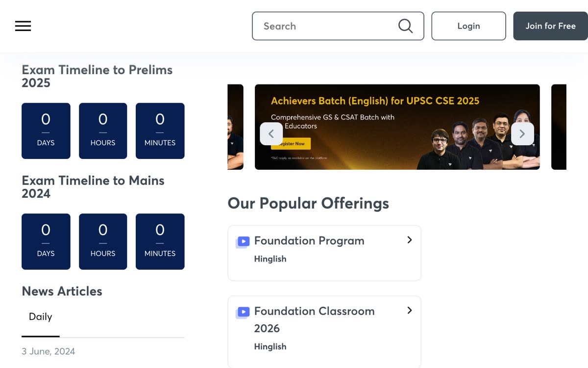Click Prelims 2025 DAYS countdown tile
The width and height of the screenshot is (588, 368).
coord(46,131)
